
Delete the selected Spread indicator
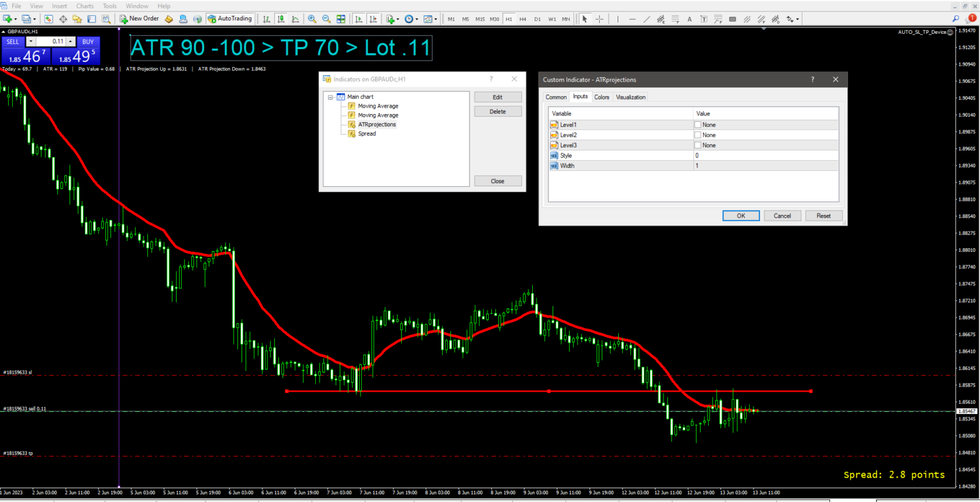[498, 111]
